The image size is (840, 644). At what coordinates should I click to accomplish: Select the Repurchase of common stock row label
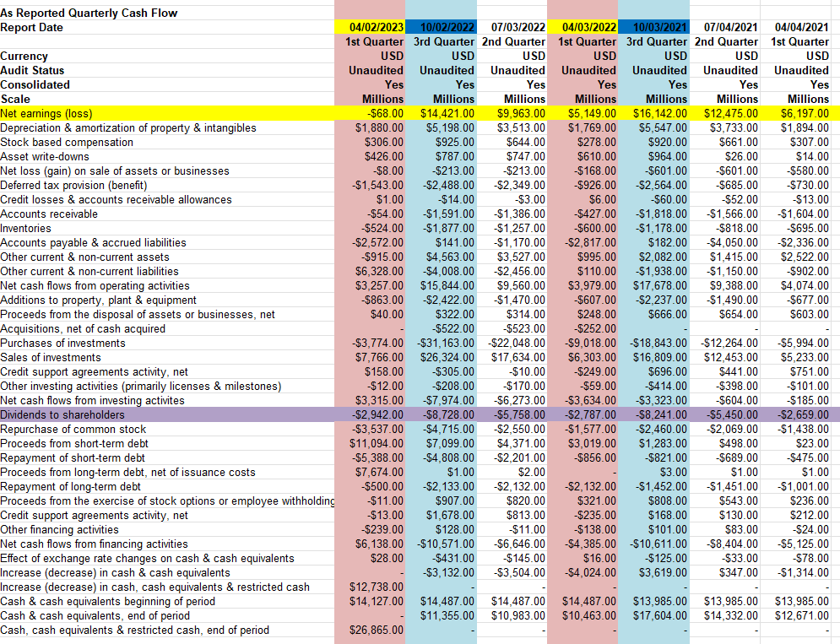79,429
